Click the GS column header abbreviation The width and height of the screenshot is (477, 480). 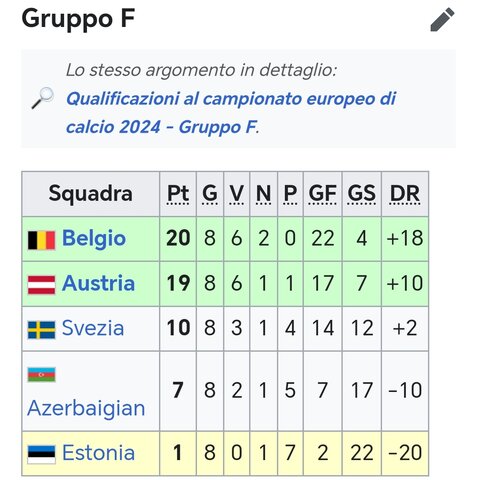tap(362, 194)
